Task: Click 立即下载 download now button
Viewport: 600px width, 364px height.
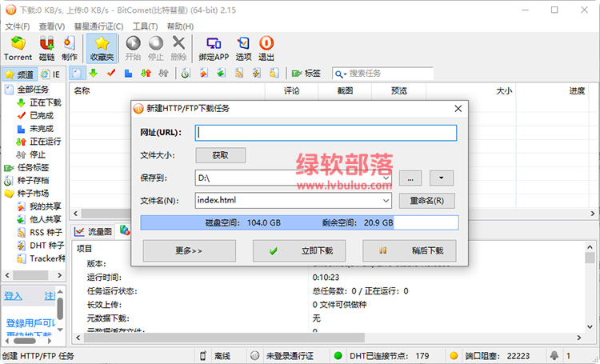Action: [x=299, y=250]
